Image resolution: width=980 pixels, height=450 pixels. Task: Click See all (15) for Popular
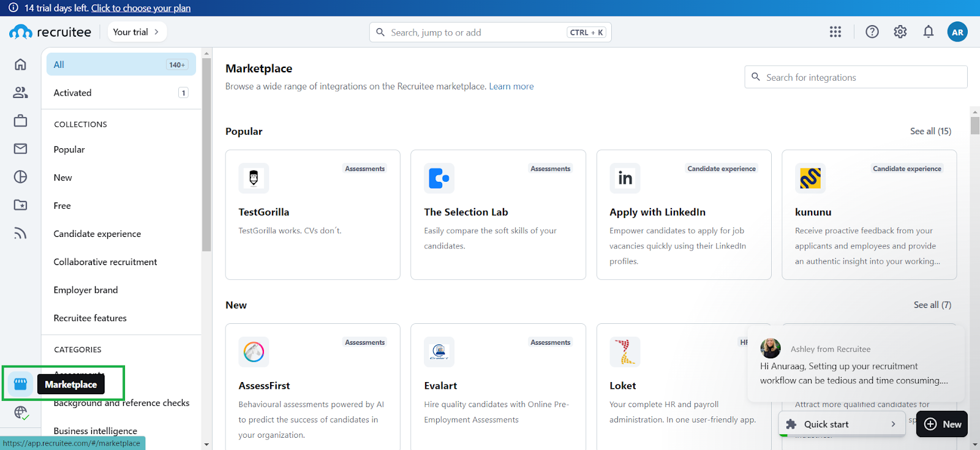coord(930,131)
